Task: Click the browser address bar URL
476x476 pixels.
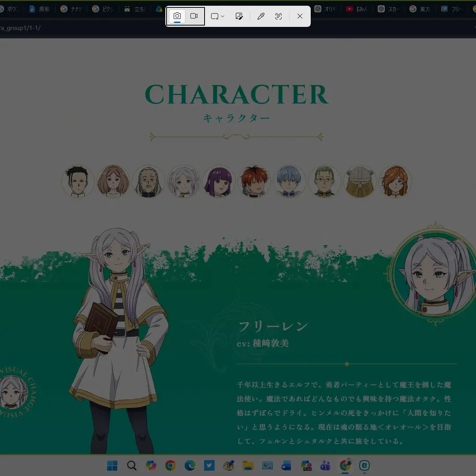Action: [20, 28]
